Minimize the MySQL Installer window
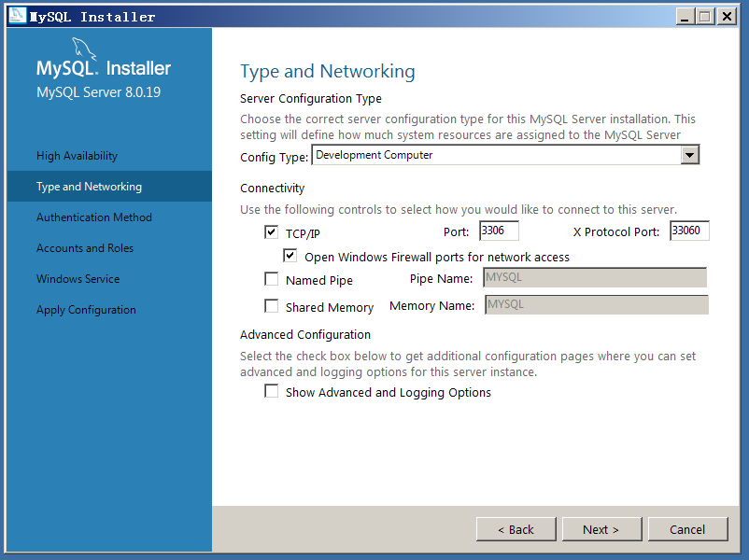This screenshot has height=560, width=749. pos(684,17)
